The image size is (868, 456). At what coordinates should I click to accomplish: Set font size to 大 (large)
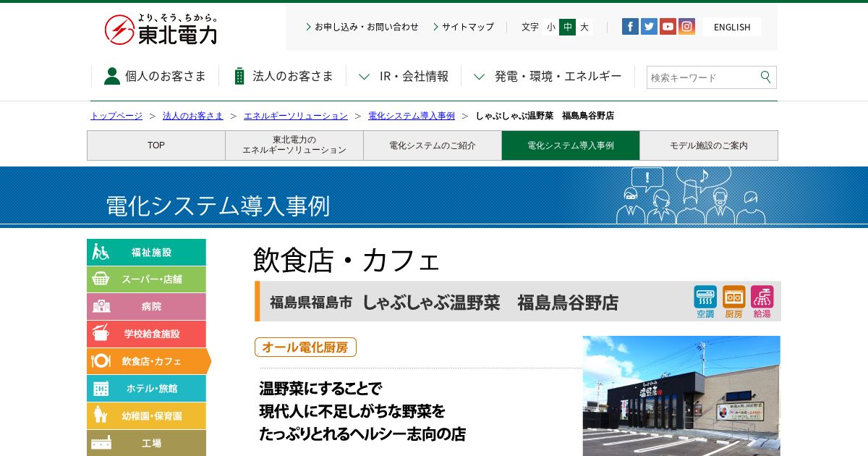[584, 27]
